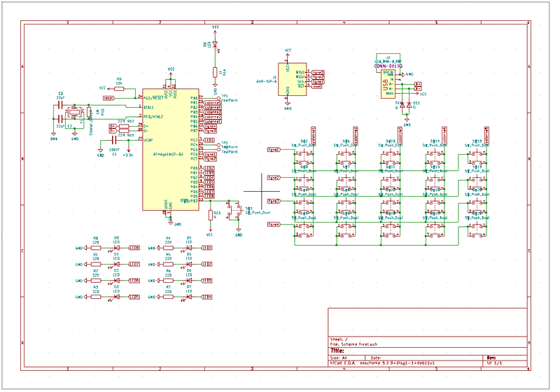This screenshot has height=392, width=560.
Task: Click the reset label on RESET pin
Action: click(108, 98)
